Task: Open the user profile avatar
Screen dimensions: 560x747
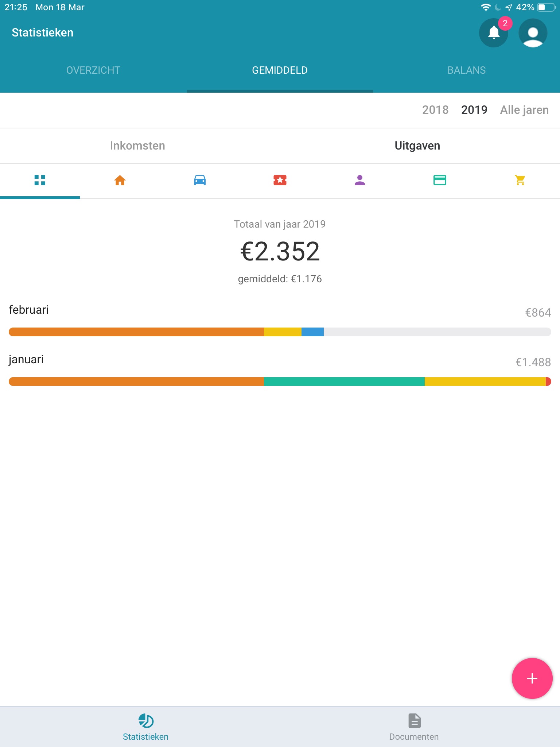Action: click(533, 33)
